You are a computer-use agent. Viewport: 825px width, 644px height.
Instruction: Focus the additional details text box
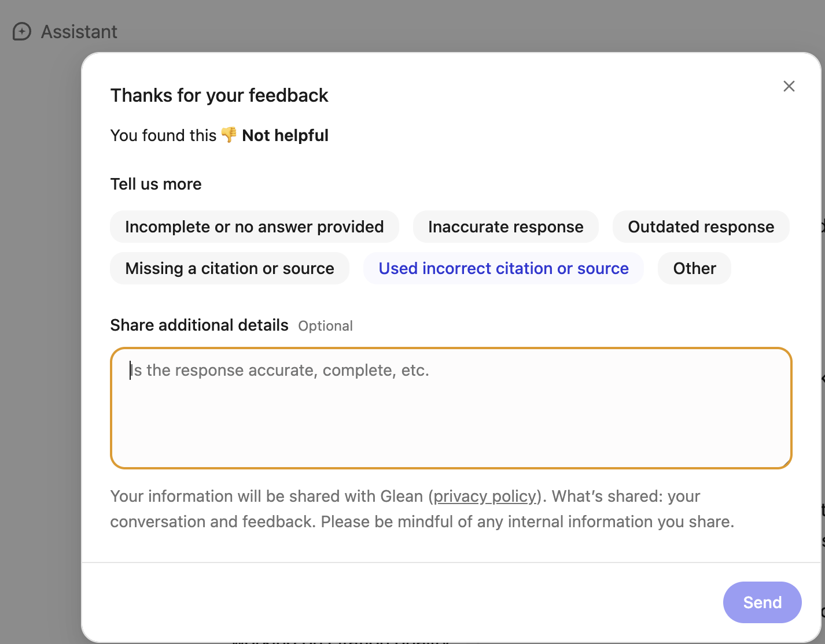(450, 408)
